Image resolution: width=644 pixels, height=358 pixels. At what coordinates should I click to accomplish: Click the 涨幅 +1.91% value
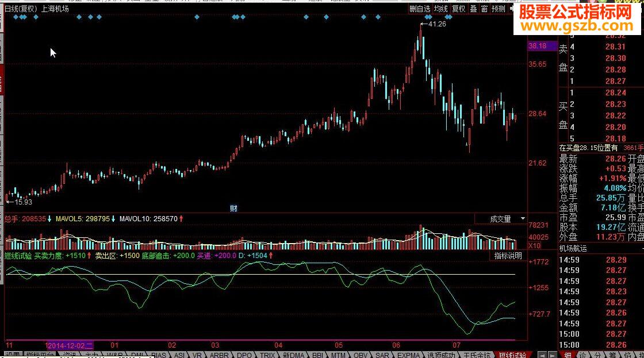(x=612, y=179)
